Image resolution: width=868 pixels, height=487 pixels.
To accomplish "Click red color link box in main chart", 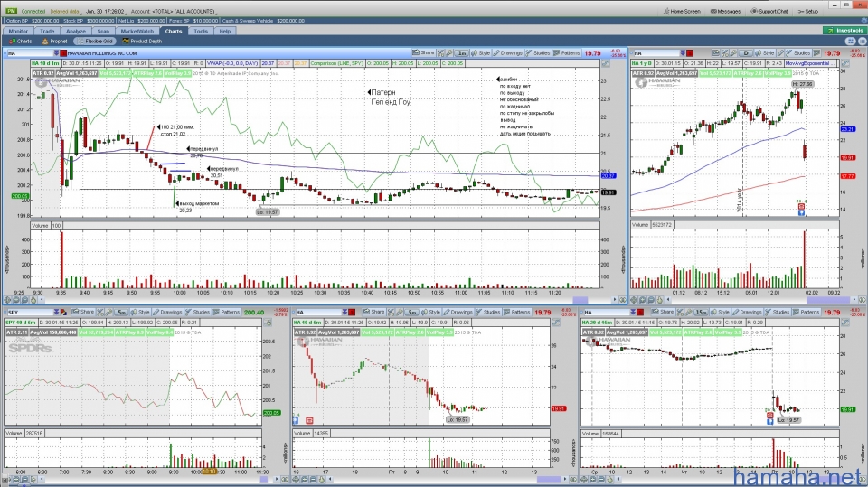I will [x=63, y=53].
